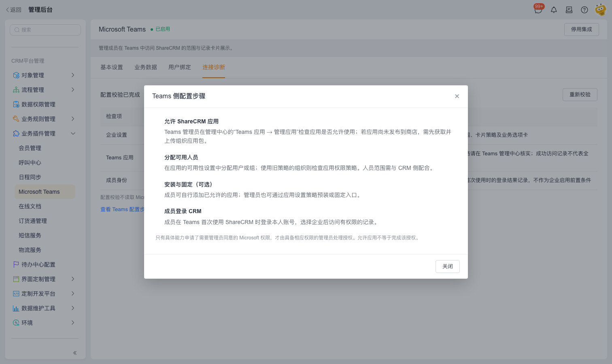Click the 检查项 column header
Image resolution: width=612 pixels, height=364 pixels.
click(x=114, y=116)
